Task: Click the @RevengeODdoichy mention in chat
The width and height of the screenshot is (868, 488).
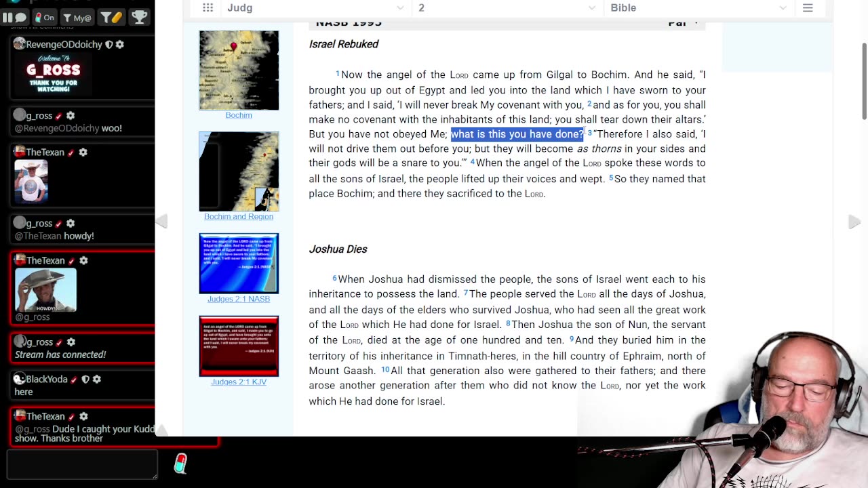Action: pyautogui.click(x=57, y=128)
